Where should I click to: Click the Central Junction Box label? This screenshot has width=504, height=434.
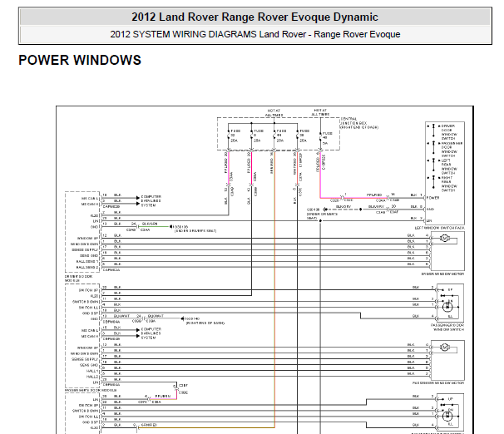point(359,123)
